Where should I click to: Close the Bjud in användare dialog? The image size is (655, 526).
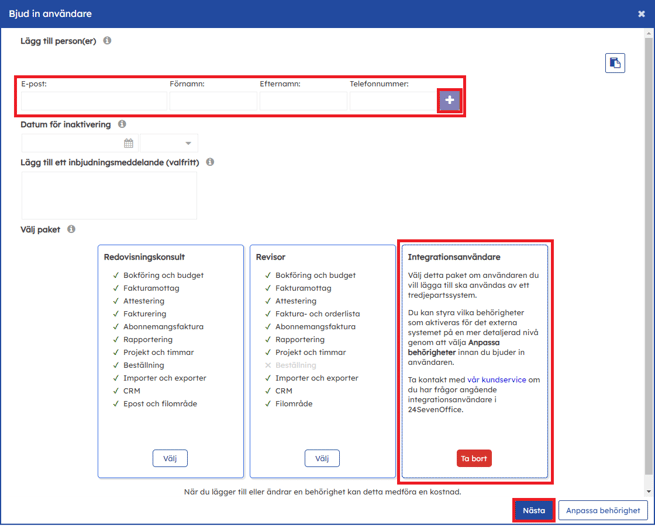pyautogui.click(x=641, y=14)
